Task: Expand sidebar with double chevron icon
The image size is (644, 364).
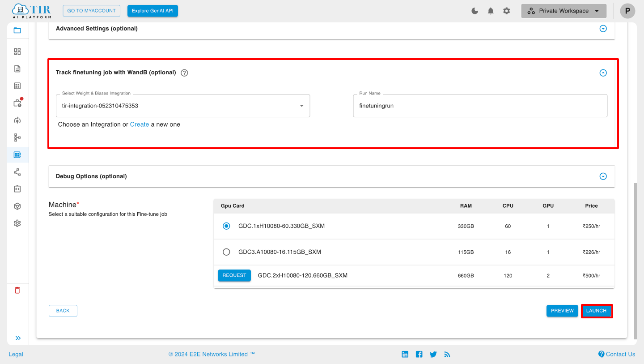Action: pos(18,338)
